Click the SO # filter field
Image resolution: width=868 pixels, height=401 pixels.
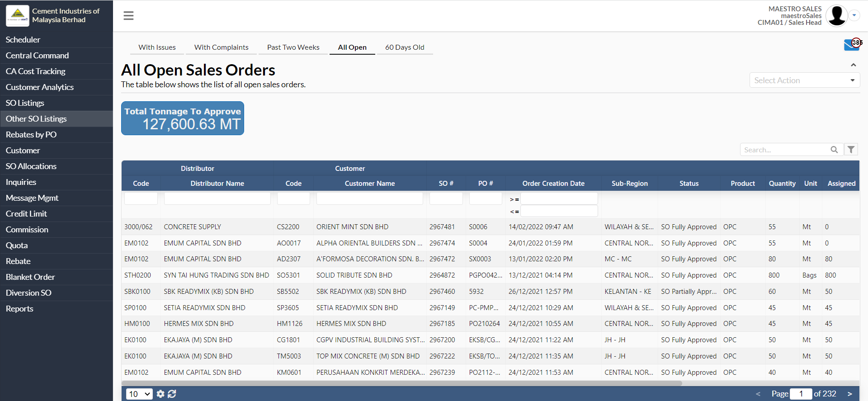coord(446,198)
